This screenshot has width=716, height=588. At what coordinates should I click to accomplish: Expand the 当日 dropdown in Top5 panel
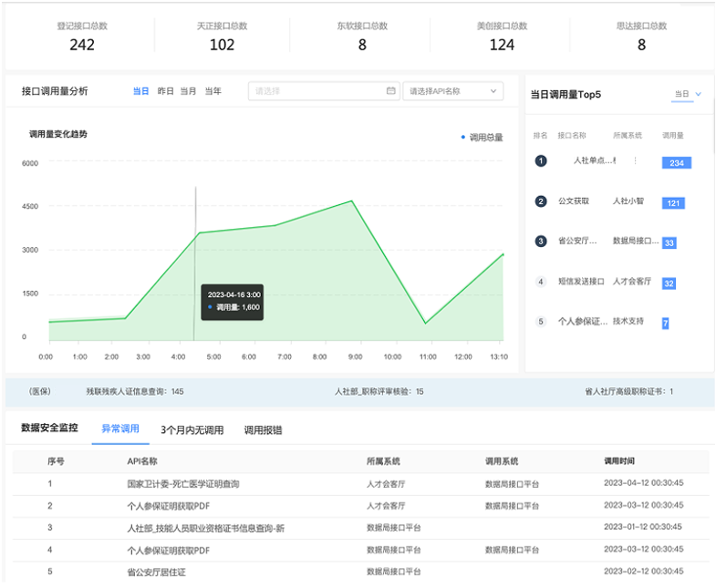pyautogui.click(x=688, y=94)
